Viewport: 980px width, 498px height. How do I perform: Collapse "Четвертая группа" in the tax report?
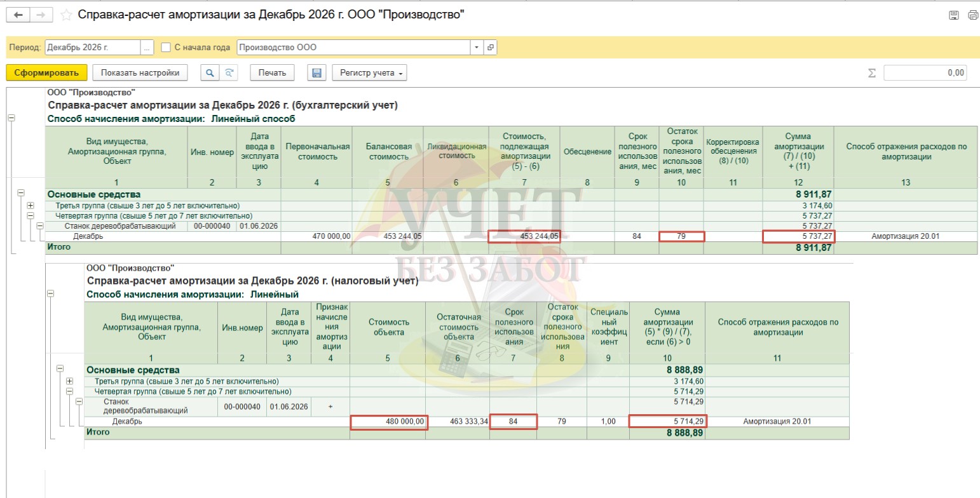pyautogui.click(x=70, y=391)
